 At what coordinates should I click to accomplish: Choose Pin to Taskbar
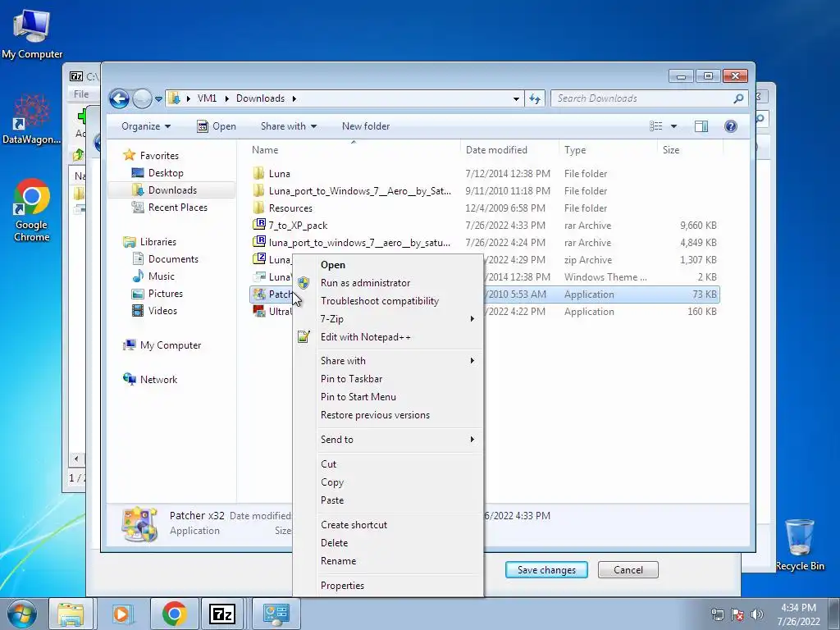click(388, 379)
